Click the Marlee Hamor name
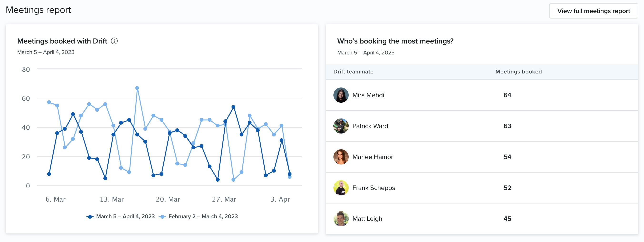This screenshot has height=242, width=644. coord(372,157)
